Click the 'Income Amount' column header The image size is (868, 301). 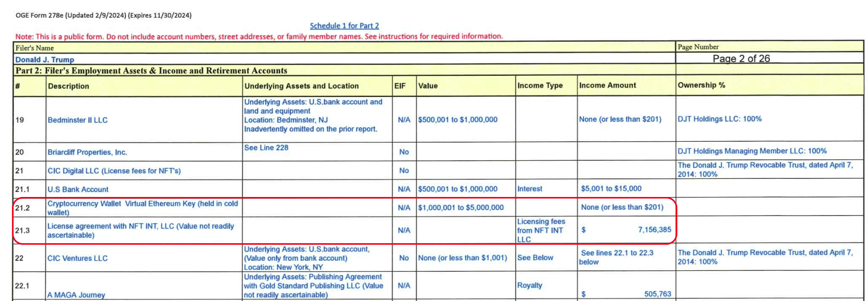608,85
